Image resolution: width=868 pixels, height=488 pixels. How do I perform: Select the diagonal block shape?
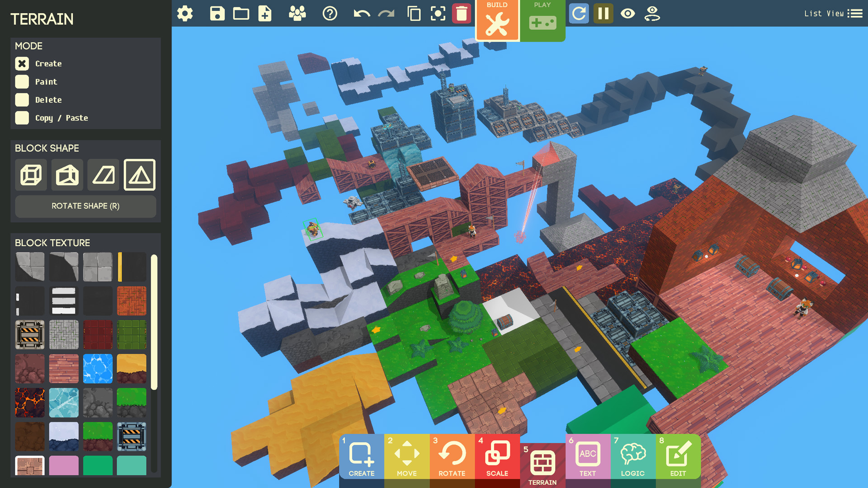pos(104,174)
